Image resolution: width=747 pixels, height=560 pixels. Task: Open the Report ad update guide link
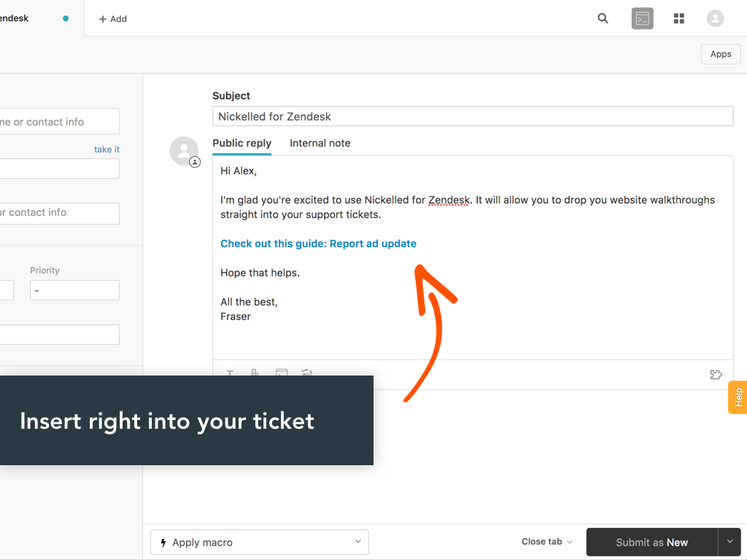(x=318, y=244)
